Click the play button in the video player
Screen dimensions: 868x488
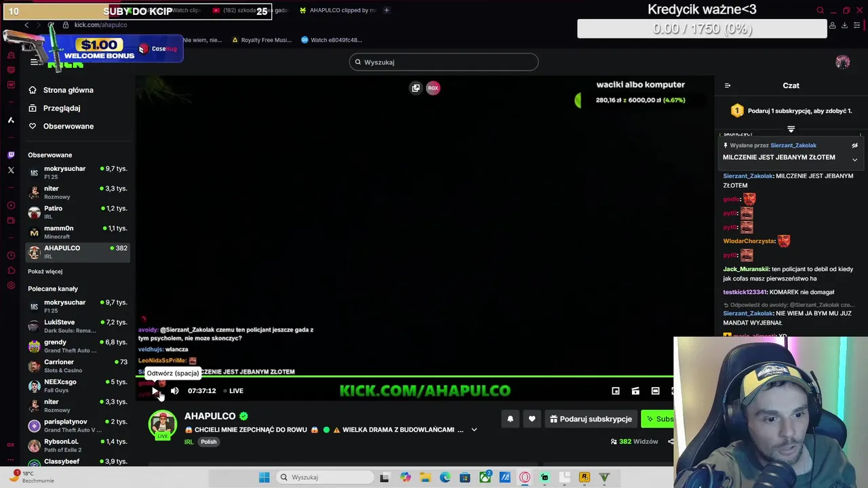pyautogui.click(x=155, y=391)
